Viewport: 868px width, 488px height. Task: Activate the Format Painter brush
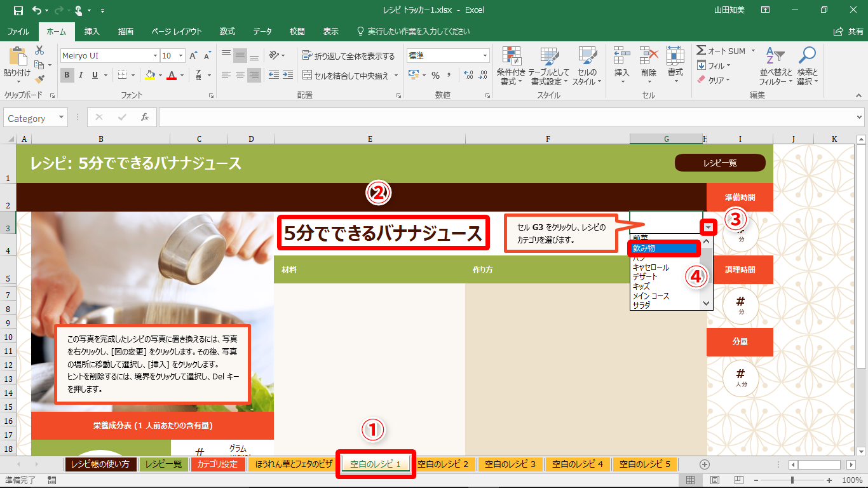[39, 79]
